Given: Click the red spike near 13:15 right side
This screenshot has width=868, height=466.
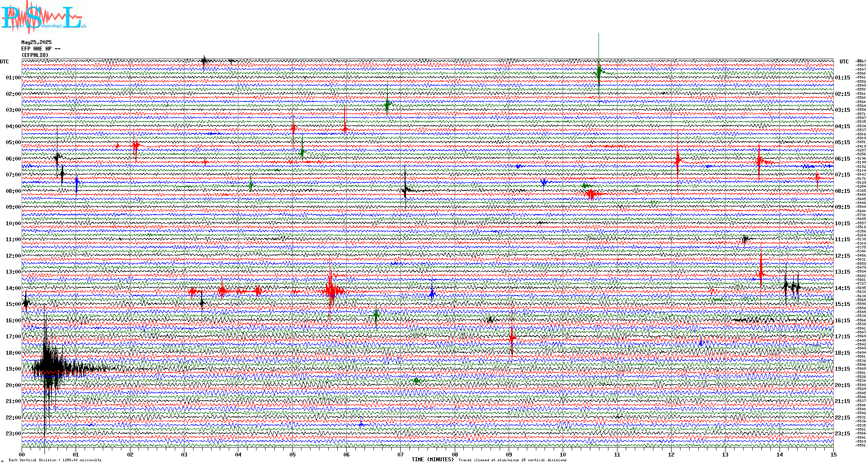Looking at the screenshot, I should click(x=761, y=273).
